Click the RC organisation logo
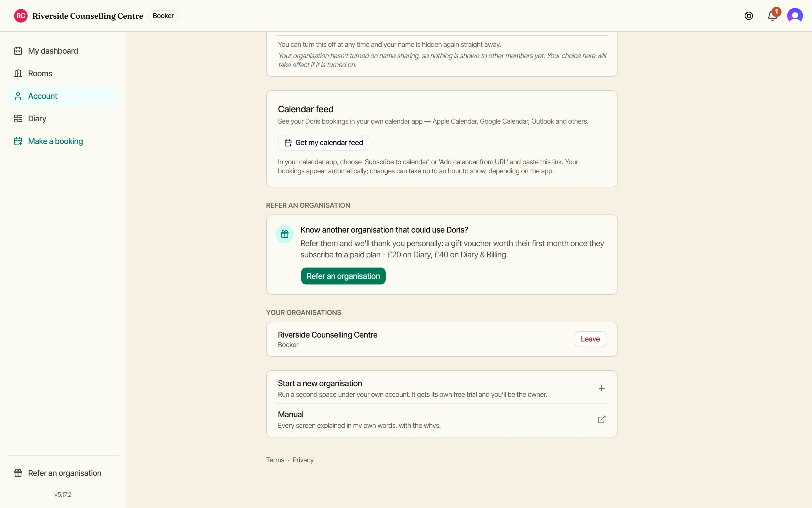Image resolution: width=812 pixels, height=508 pixels. point(21,16)
